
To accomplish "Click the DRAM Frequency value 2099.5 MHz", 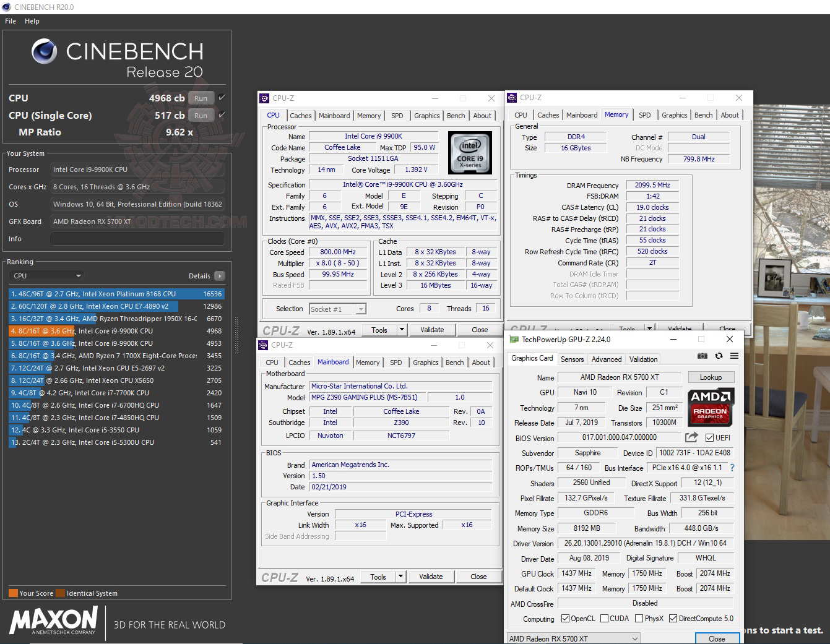I will (x=652, y=185).
